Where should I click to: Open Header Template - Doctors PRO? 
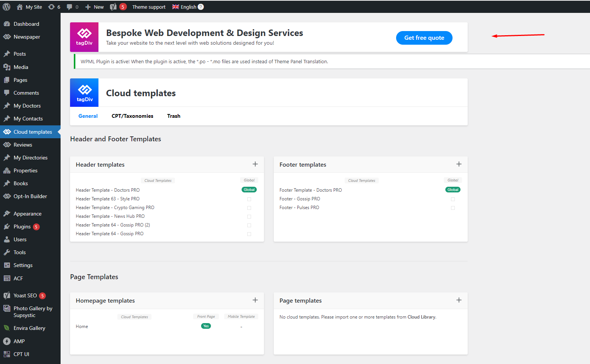[108, 190]
